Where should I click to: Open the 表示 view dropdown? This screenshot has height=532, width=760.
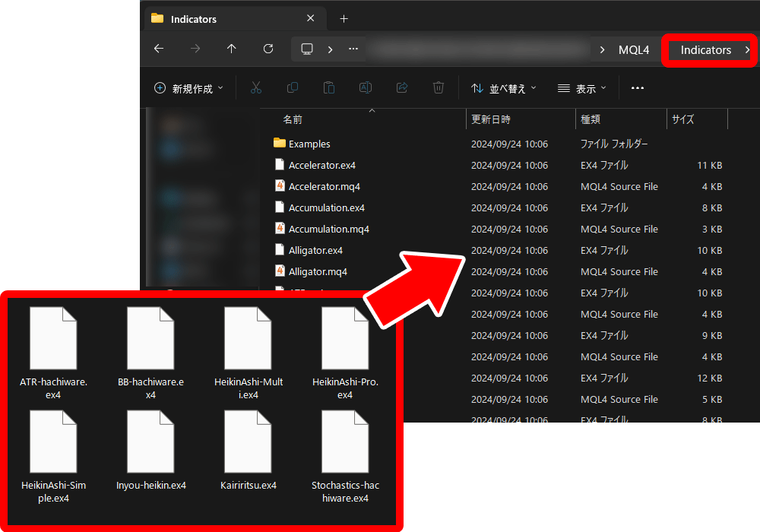(x=582, y=88)
